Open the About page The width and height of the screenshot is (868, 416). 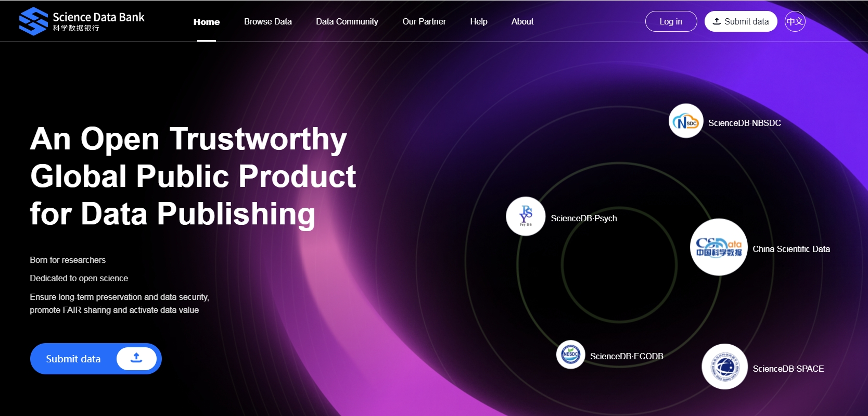(x=522, y=21)
